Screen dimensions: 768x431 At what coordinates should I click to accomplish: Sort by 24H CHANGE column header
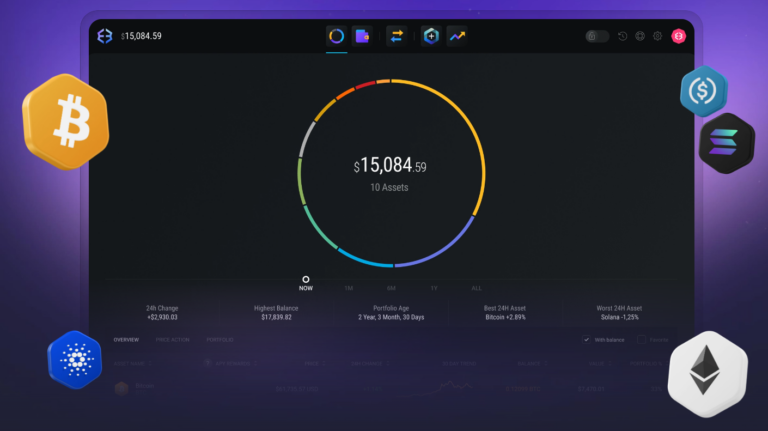[x=370, y=363]
